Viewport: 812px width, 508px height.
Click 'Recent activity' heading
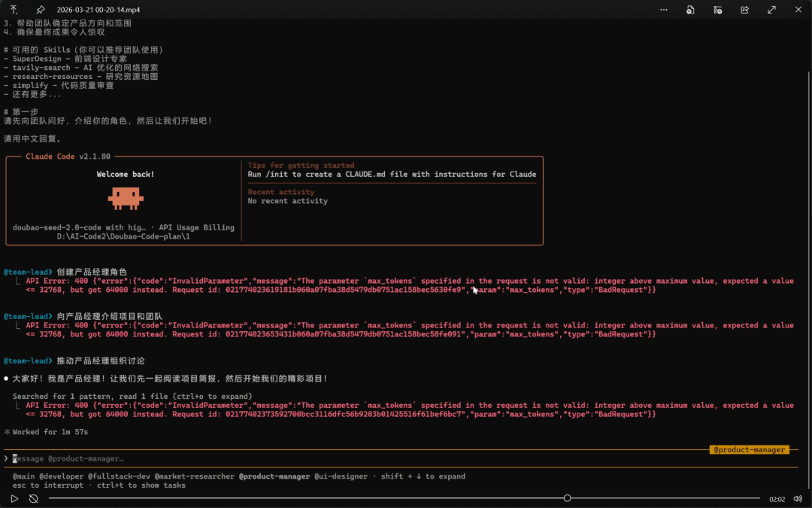click(280, 192)
